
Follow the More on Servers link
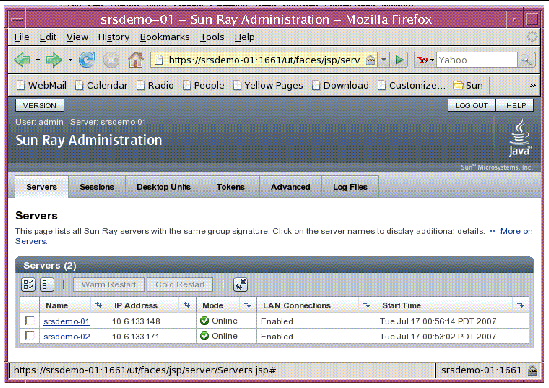tap(516, 231)
